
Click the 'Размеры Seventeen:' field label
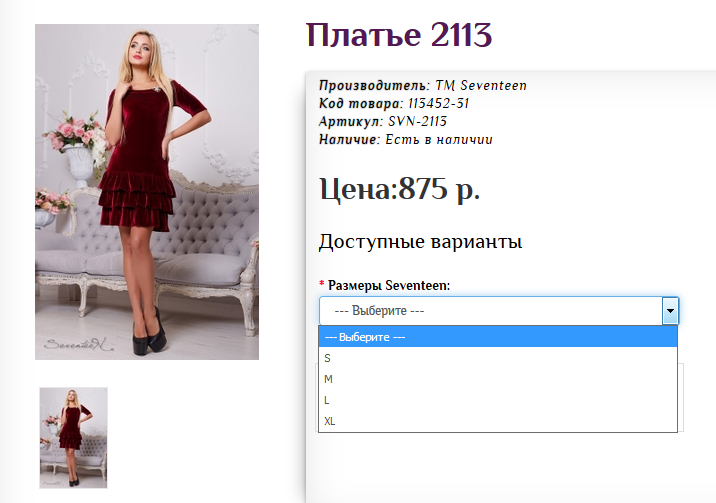389,286
